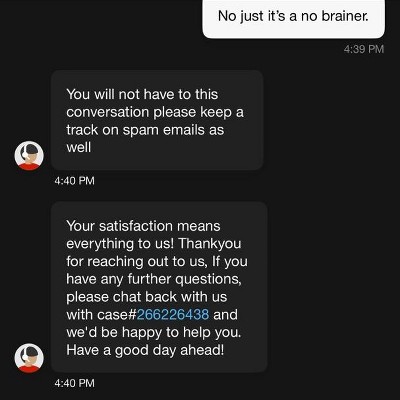Screen dimensions: 400x400
Task: Click the "conversation please keep a" line
Action: tap(155, 112)
